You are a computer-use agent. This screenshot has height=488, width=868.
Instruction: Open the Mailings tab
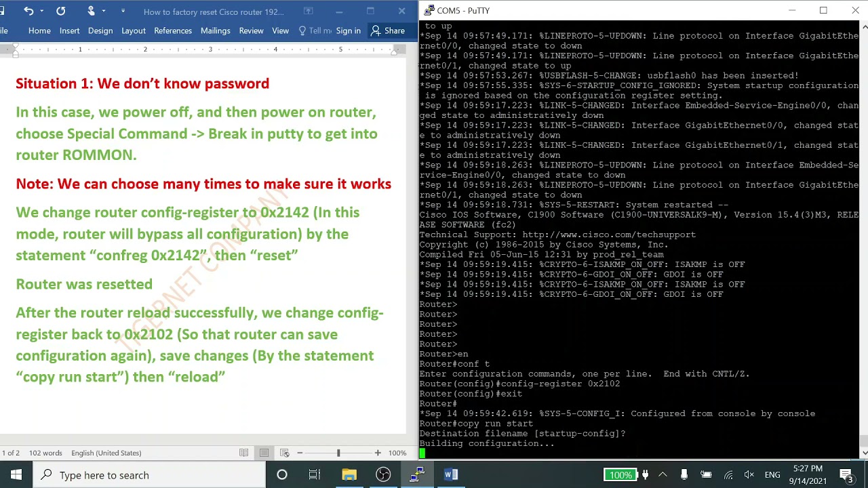tap(215, 30)
